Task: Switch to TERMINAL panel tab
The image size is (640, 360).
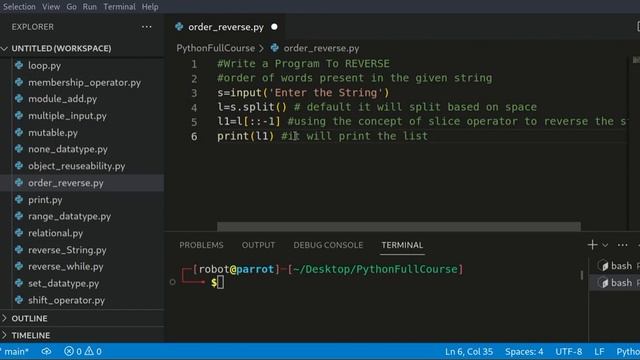Action: pos(402,245)
